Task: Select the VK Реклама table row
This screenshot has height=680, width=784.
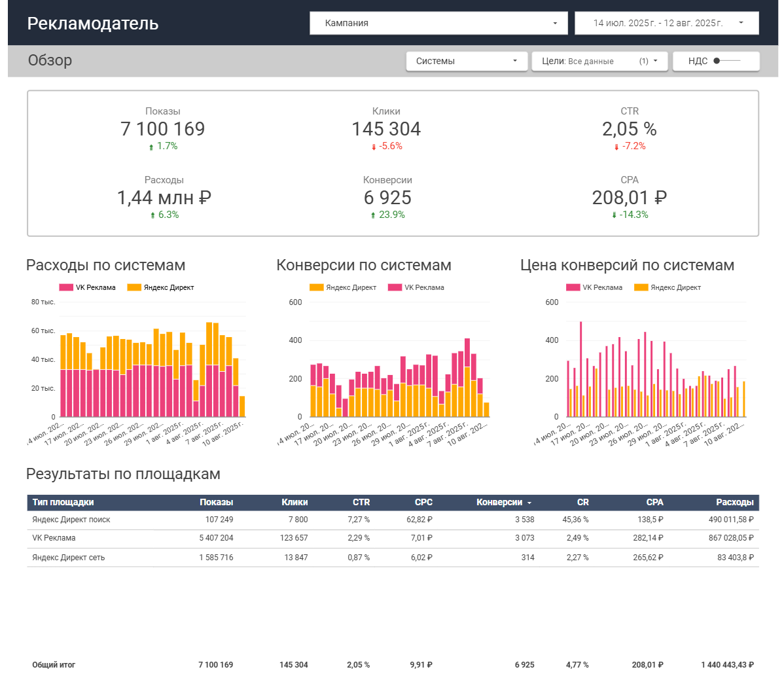Action: coord(393,539)
